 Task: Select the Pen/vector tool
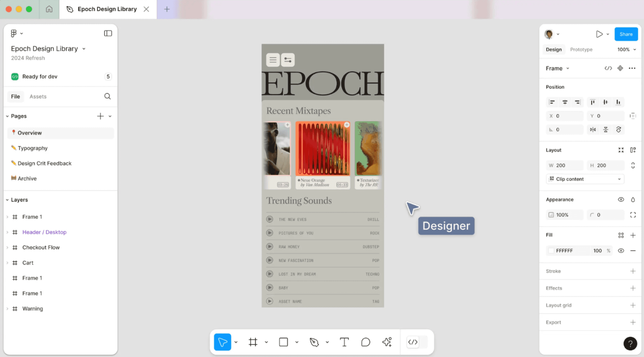(314, 342)
